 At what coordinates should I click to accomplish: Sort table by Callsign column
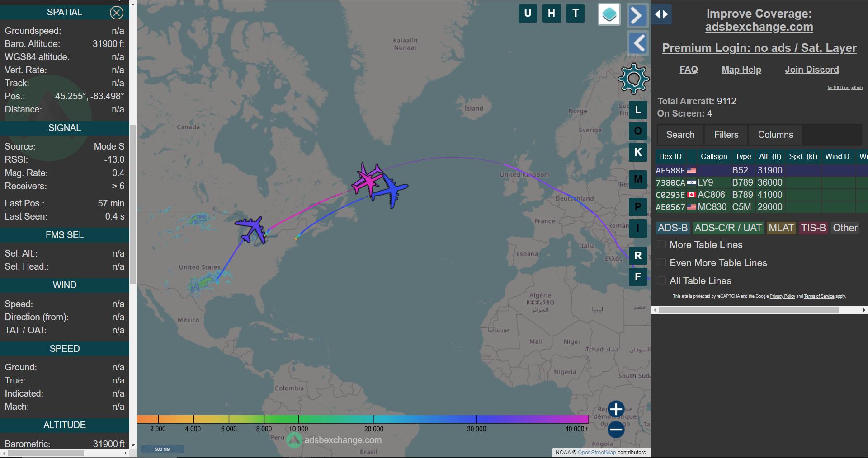coord(714,156)
